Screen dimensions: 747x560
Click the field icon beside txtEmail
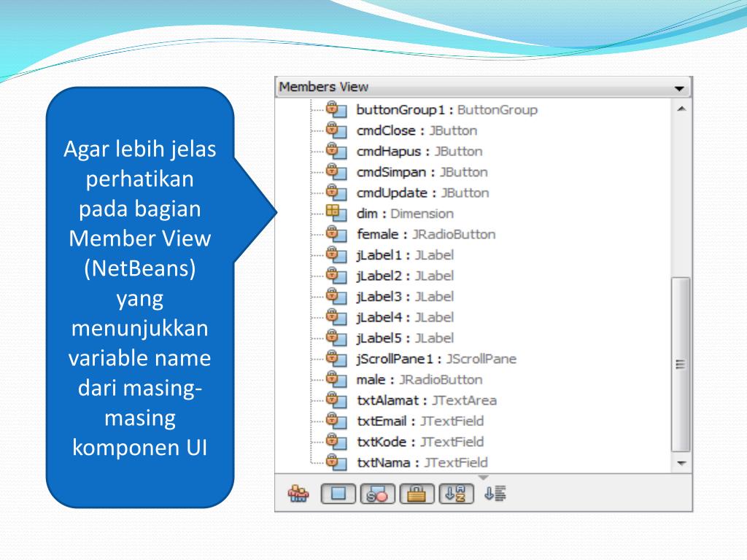pyautogui.click(x=336, y=421)
